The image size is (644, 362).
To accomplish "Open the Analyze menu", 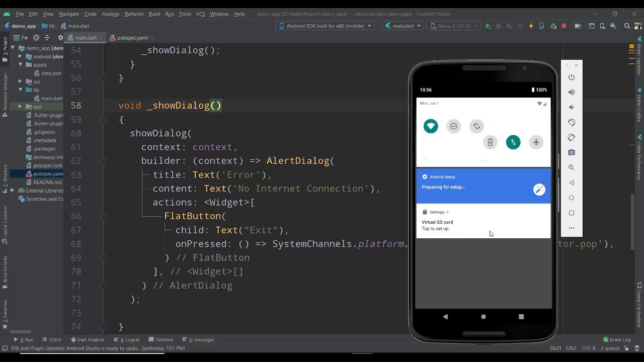I will [x=110, y=14].
